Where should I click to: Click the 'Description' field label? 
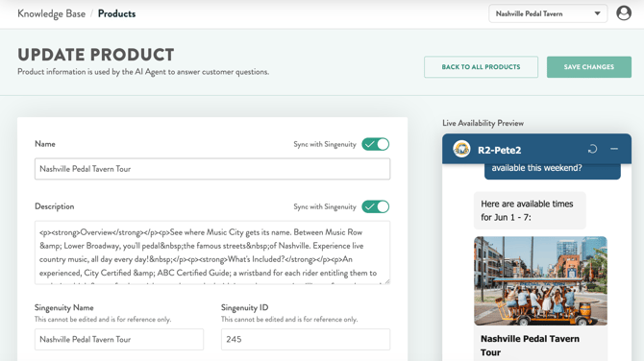point(54,206)
